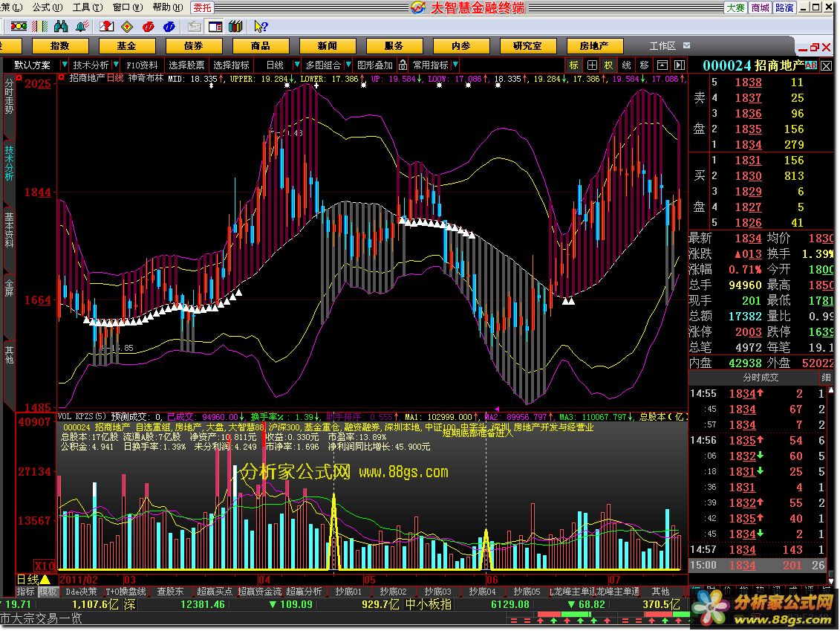Click the collapse-up panel icon

tap(662, 65)
